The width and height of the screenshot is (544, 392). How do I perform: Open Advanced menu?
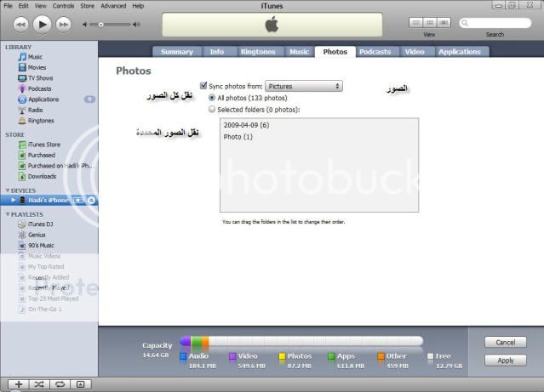pos(113,6)
